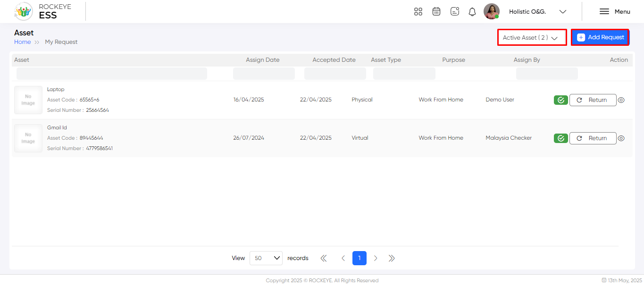Click the Asset column filter field
Screen dimensions: 644x286
point(112,74)
